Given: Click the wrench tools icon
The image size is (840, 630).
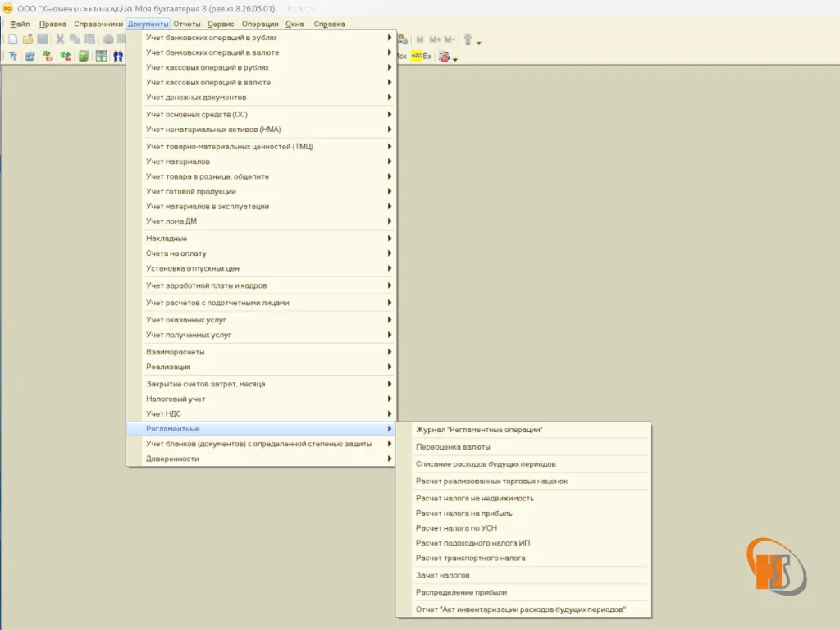Looking at the screenshot, I should coord(468,39).
